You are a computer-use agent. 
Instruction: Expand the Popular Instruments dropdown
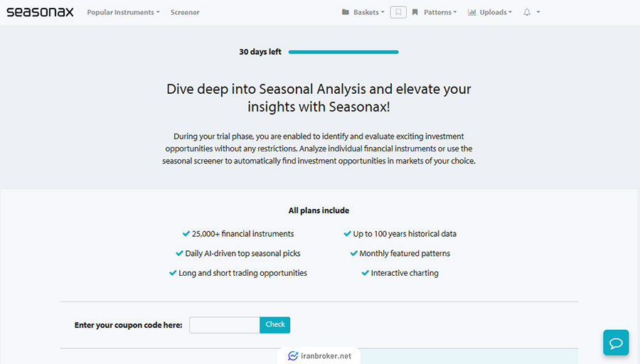point(123,12)
